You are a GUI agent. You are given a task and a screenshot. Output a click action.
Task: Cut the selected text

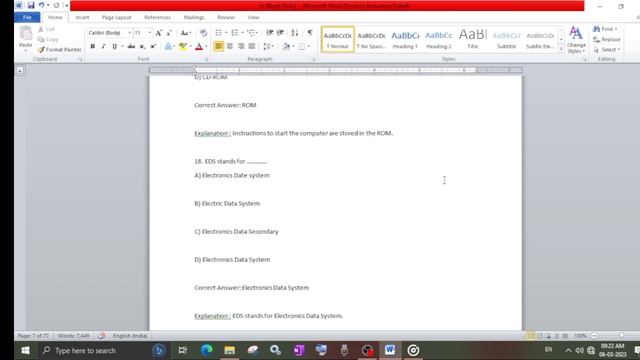(46, 29)
